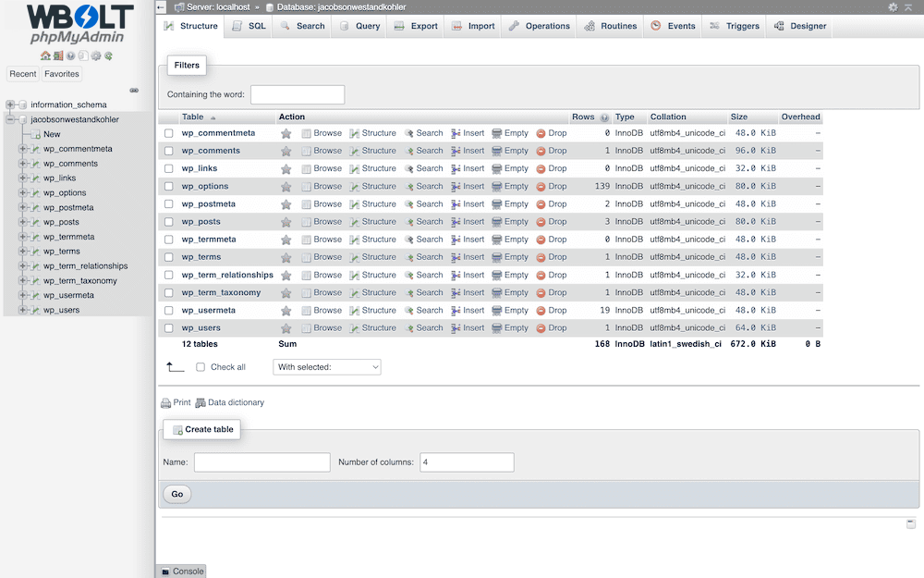Click the log out icon in sidebar
This screenshot has height=578, width=924.
pyautogui.click(x=57, y=56)
